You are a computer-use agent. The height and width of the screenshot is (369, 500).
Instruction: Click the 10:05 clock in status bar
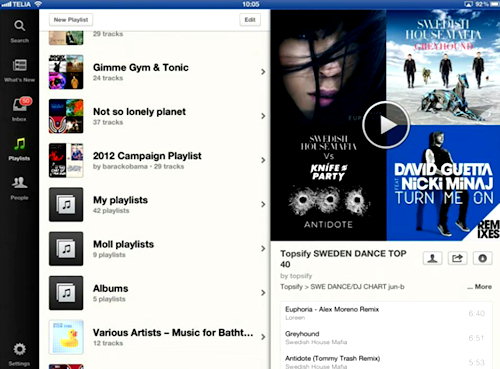click(x=251, y=4)
